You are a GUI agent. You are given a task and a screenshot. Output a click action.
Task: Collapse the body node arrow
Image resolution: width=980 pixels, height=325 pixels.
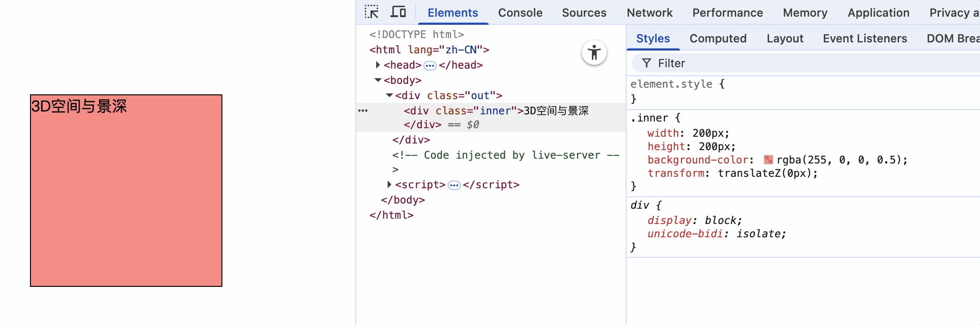click(378, 80)
